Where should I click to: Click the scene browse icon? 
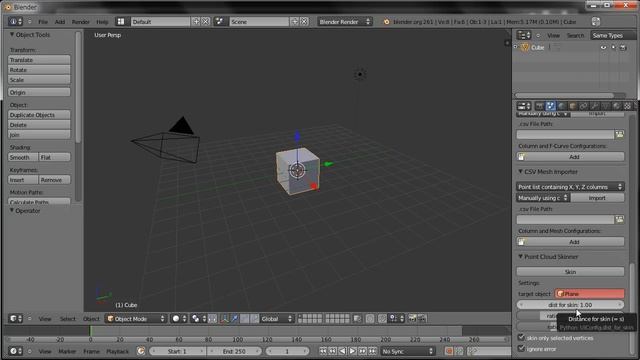(220, 22)
